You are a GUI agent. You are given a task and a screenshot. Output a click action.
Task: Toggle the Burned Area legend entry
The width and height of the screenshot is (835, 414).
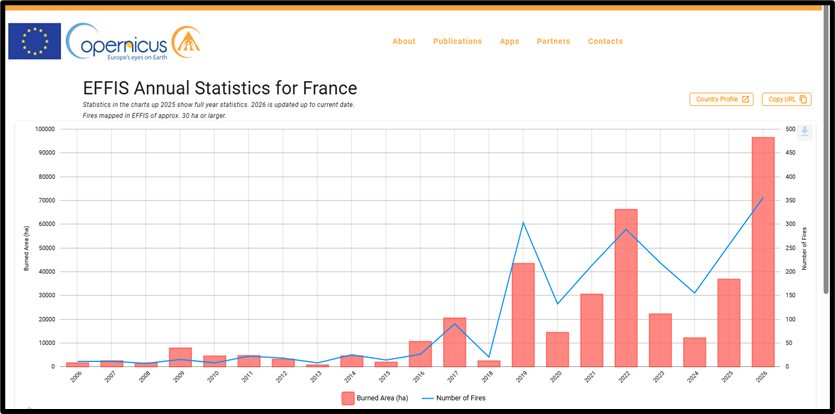[372, 398]
